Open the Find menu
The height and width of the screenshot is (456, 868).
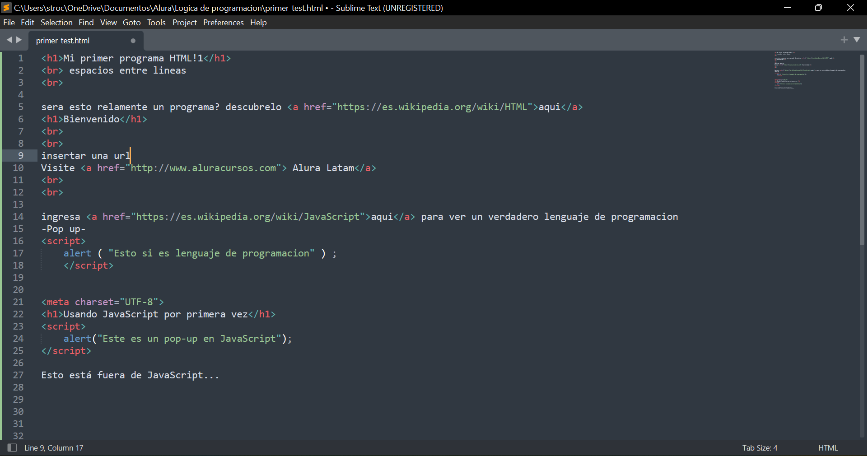click(86, 23)
